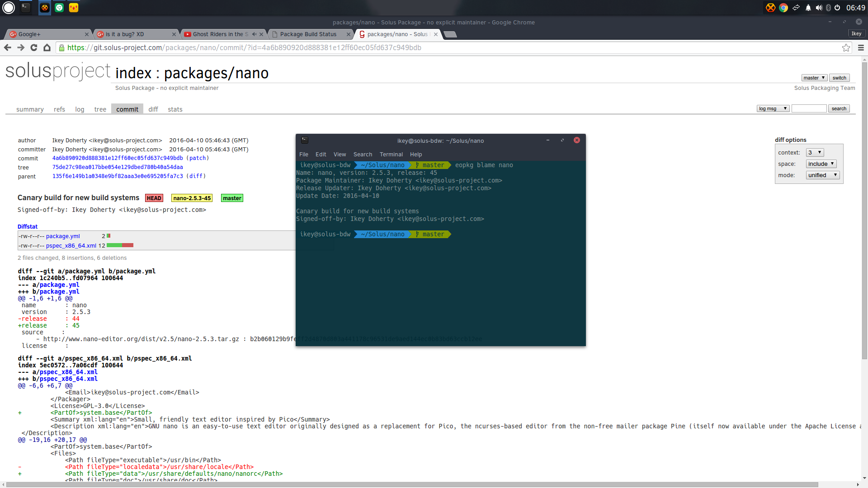Click the horizontal page scrollbar

[x=412, y=485]
